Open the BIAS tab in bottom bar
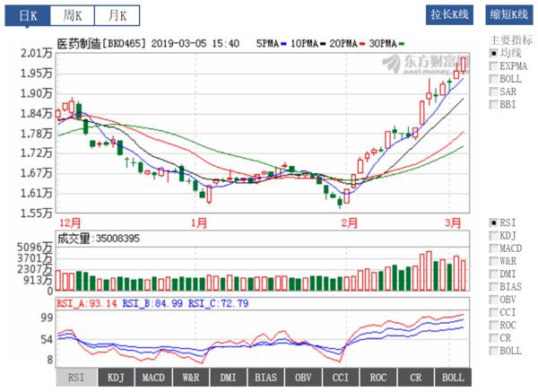 click(x=265, y=378)
